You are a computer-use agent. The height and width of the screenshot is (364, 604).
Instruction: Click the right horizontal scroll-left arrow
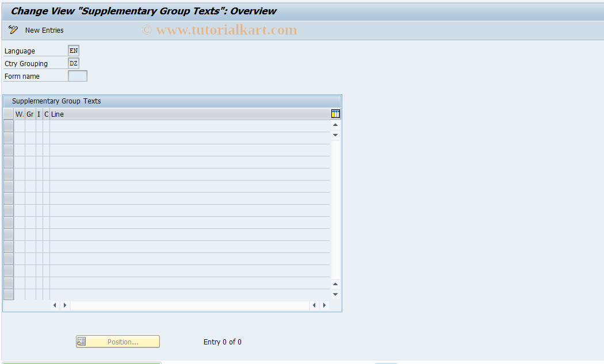(314, 305)
